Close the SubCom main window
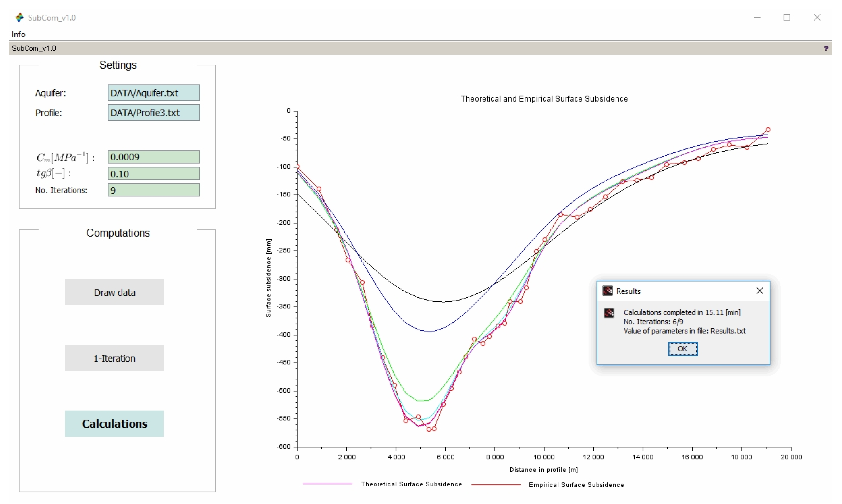 coord(817,17)
